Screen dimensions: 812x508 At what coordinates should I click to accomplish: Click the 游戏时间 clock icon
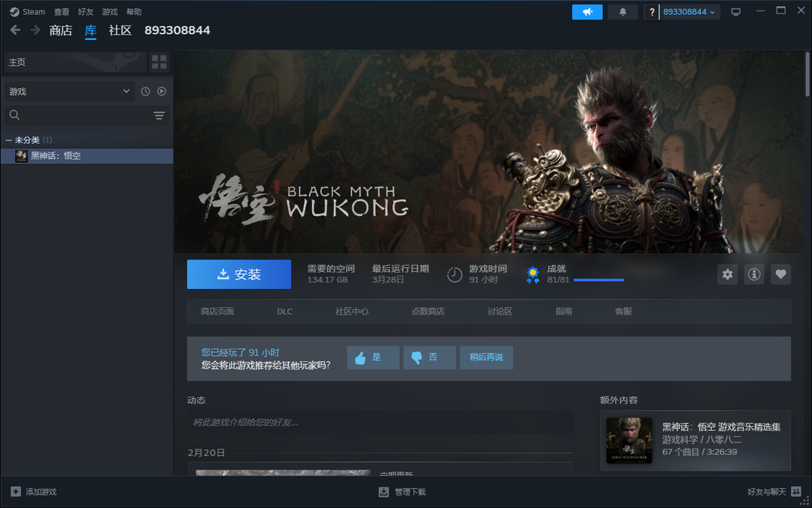[455, 275]
